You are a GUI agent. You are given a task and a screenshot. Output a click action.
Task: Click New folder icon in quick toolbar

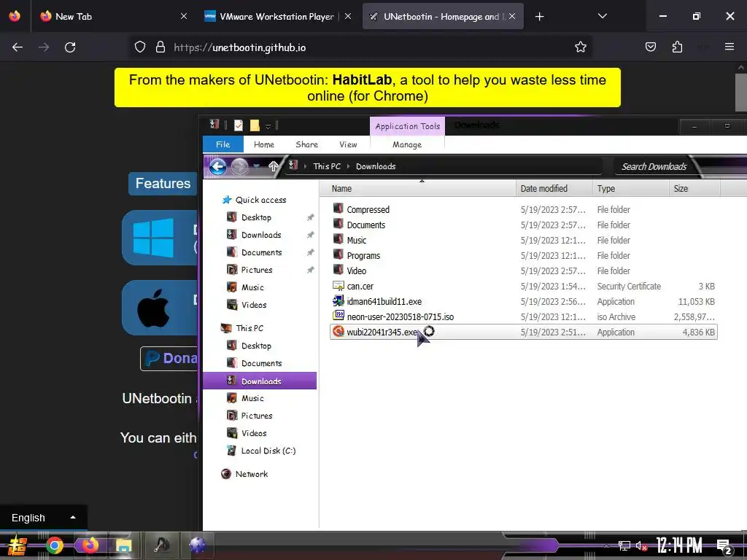click(x=255, y=125)
